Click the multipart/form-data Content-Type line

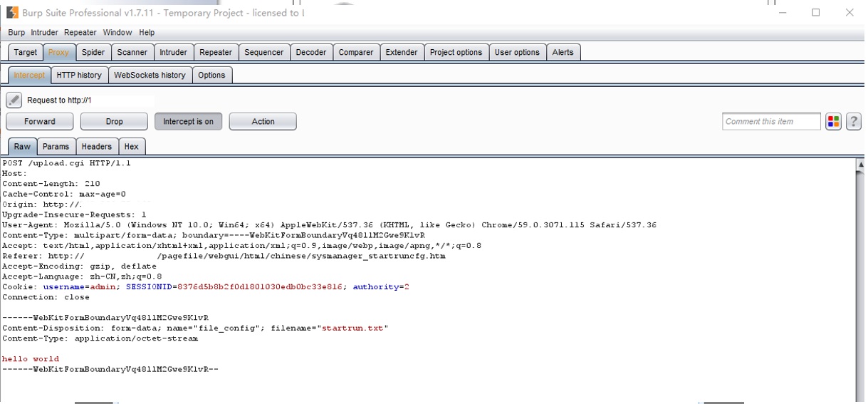214,235
